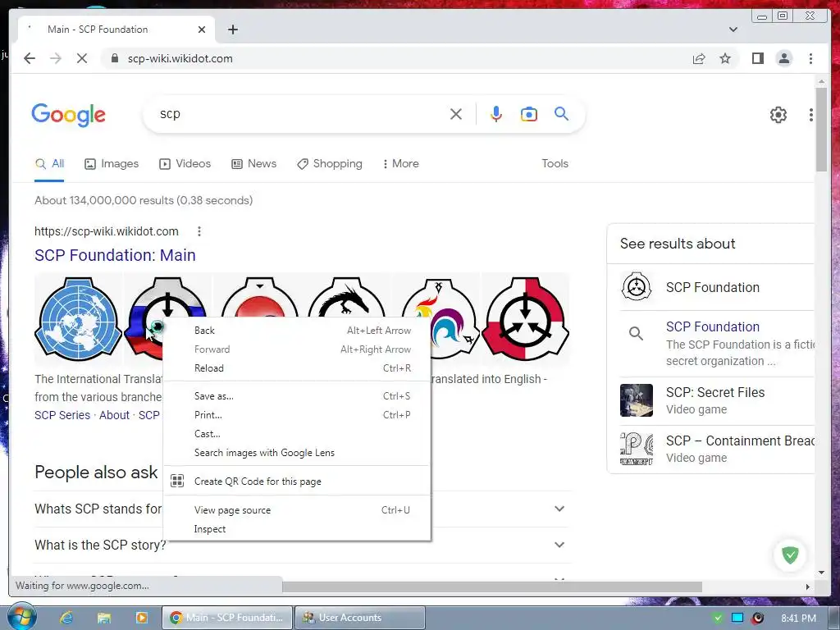Open SCP: Secret Files video game result
840x630 pixels.
(x=717, y=400)
